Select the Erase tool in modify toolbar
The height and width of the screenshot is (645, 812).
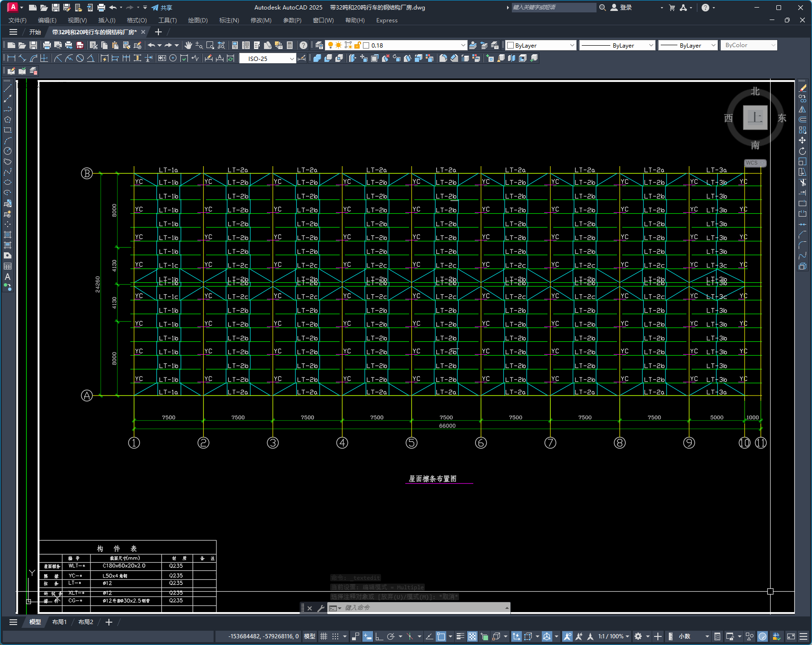pyautogui.click(x=802, y=88)
